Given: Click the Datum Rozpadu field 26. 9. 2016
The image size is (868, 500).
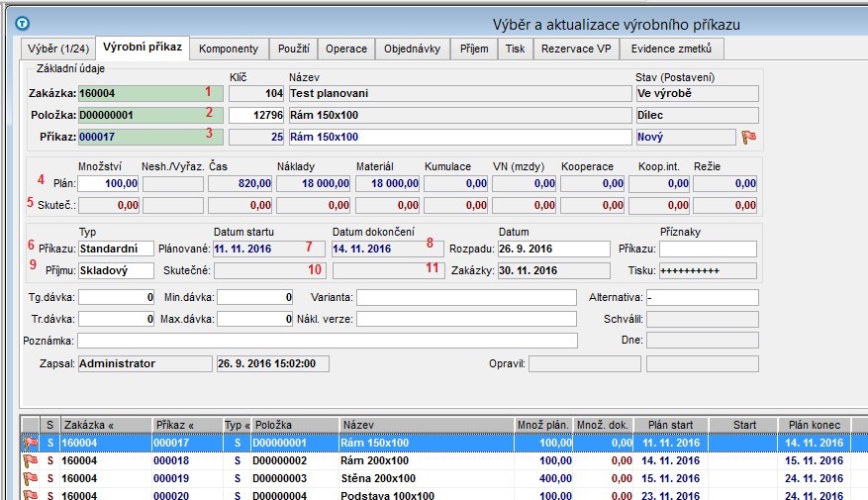Looking at the screenshot, I should click(553, 249).
